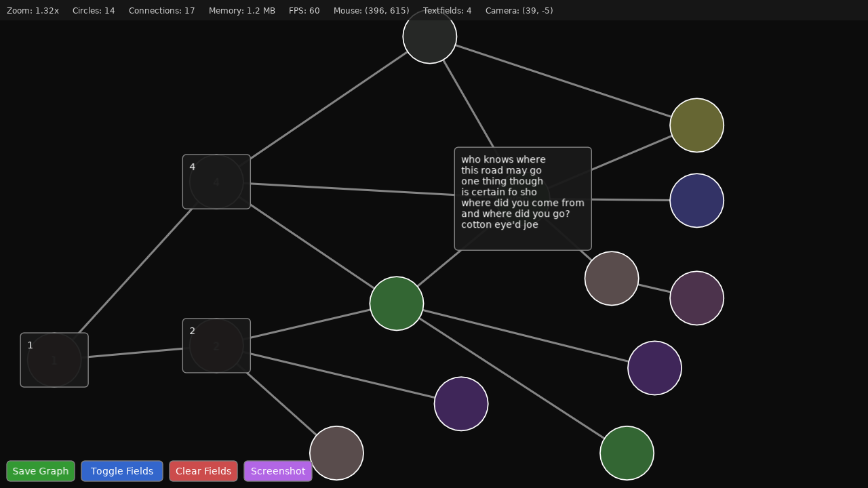The width and height of the screenshot is (868, 488).
Task: Click the "Camera: (39, -5)" status readout
Action: (x=519, y=11)
